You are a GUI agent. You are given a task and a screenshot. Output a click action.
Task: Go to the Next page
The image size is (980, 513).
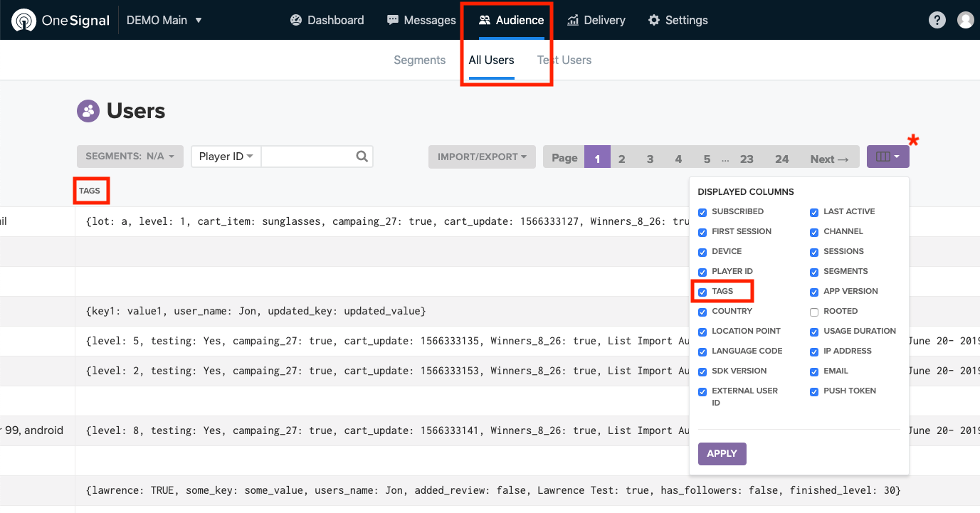pyautogui.click(x=829, y=158)
